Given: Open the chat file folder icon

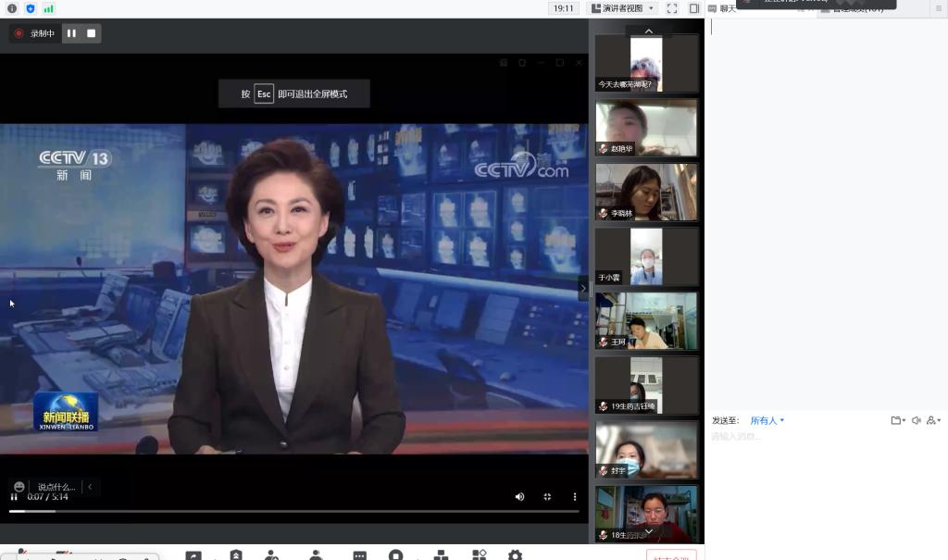Looking at the screenshot, I should click(x=896, y=420).
